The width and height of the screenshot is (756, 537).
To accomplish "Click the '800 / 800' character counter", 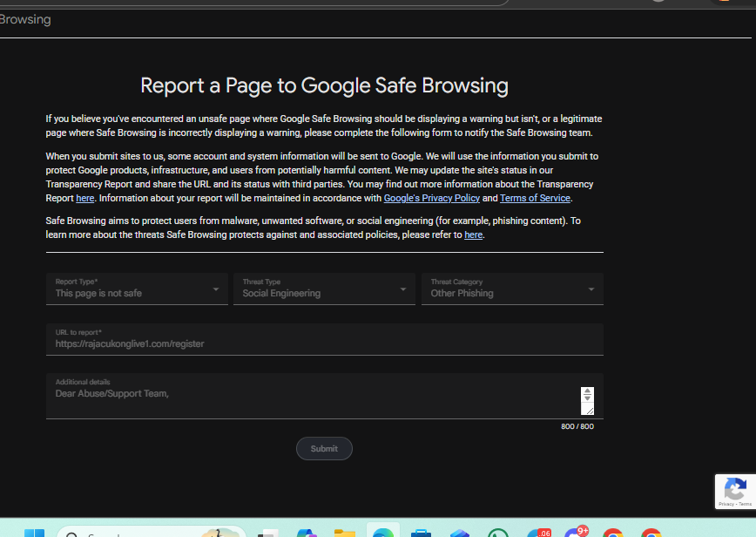I will click(x=577, y=426).
